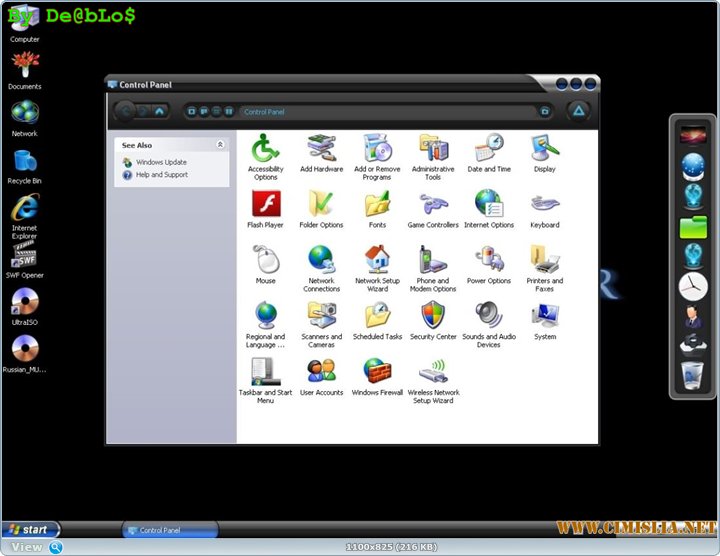Screen dimensions: 720x556
Task: Open the Add Hardware applet
Action: click(321, 150)
